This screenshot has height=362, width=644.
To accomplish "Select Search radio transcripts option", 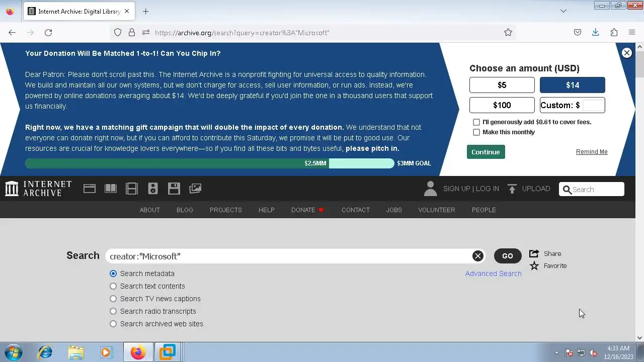I will tap(113, 311).
